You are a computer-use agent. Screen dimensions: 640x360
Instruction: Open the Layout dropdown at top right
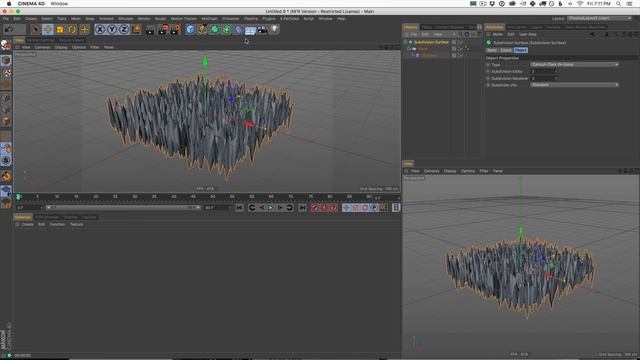(x=599, y=18)
